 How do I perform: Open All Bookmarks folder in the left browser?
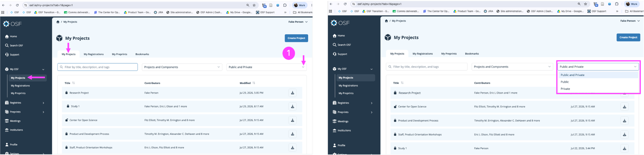pyautogui.click(x=303, y=12)
